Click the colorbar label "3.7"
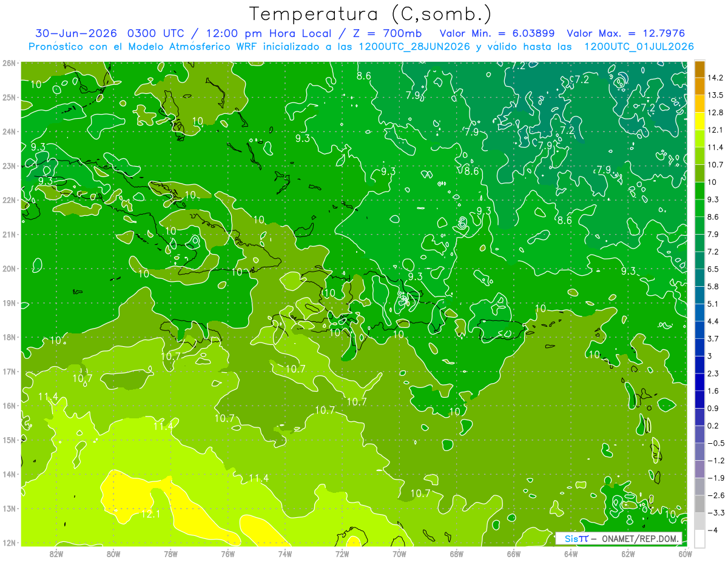The image size is (728, 562). [x=713, y=339]
